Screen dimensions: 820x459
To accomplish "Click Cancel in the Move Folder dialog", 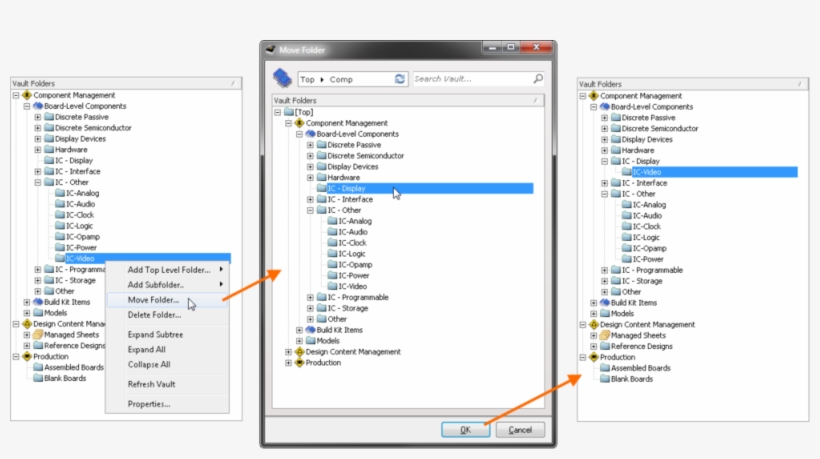I will pyautogui.click(x=520, y=430).
